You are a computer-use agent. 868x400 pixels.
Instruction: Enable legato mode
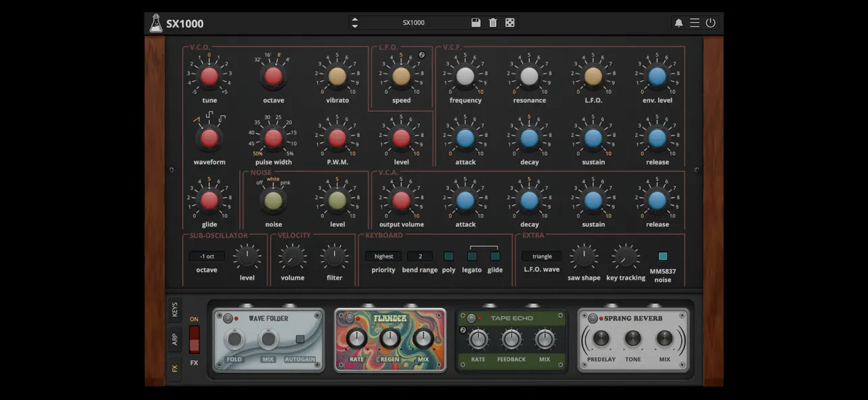click(x=472, y=256)
